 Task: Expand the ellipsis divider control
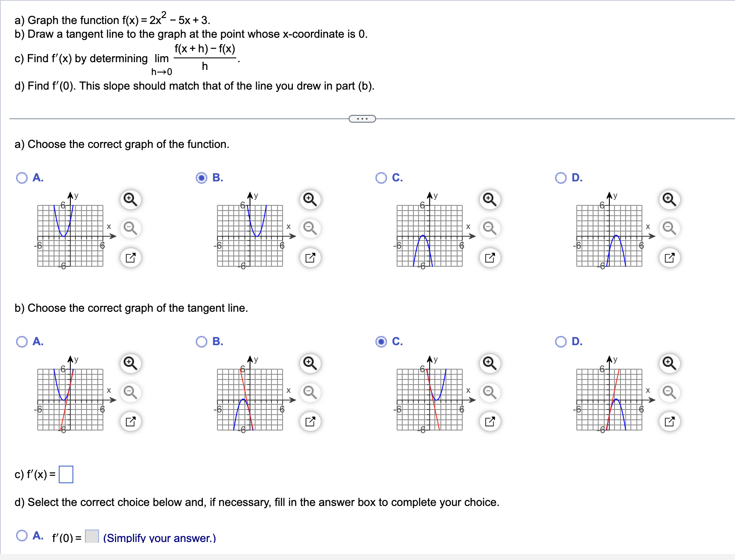[x=361, y=119]
